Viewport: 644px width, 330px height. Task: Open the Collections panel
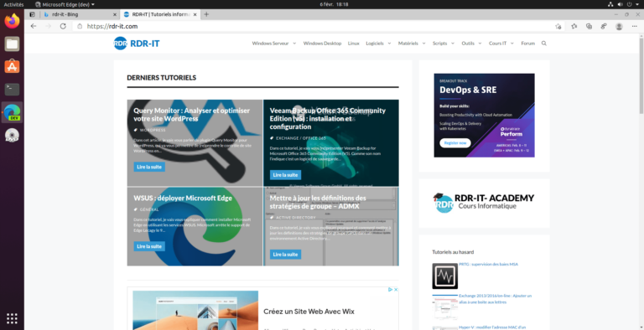[x=589, y=26]
